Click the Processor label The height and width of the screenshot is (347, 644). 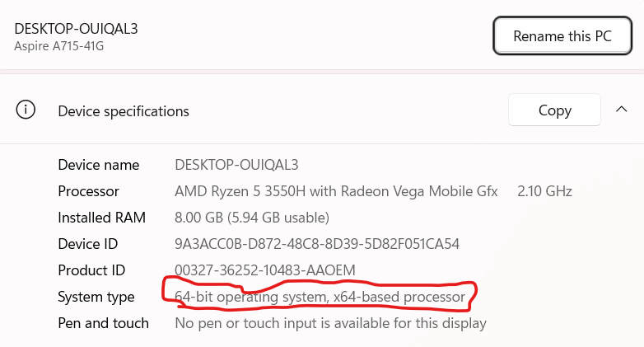coord(88,191)
